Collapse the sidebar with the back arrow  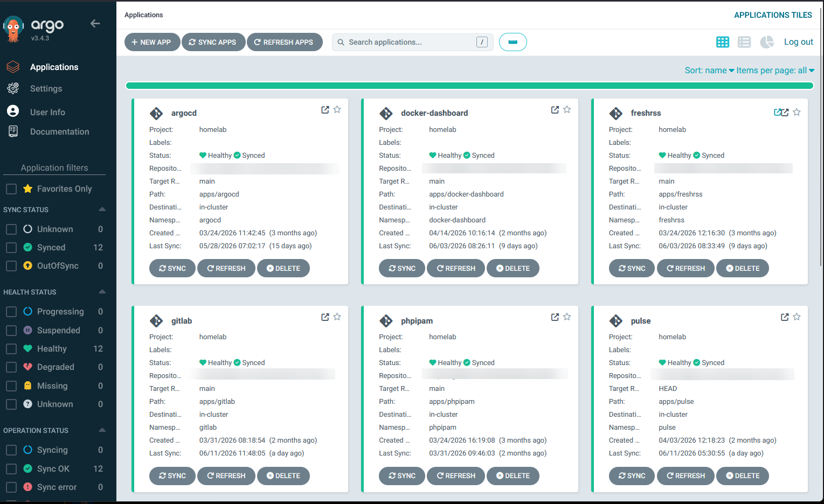[x=95, y=23]
